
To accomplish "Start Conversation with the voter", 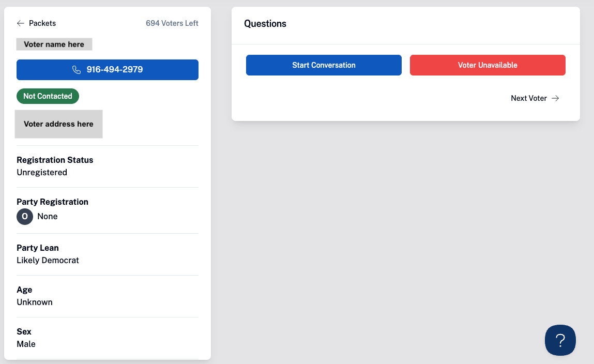I will point(324,65).
